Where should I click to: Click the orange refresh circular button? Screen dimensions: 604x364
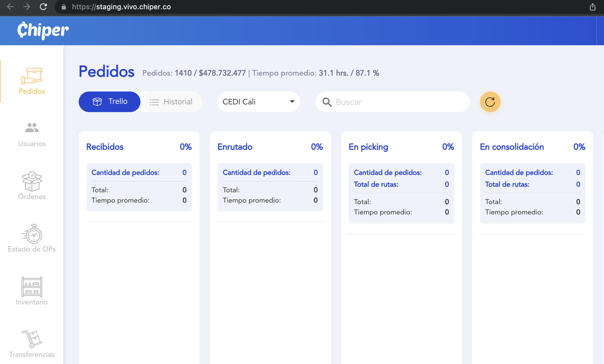coord(490,102)
